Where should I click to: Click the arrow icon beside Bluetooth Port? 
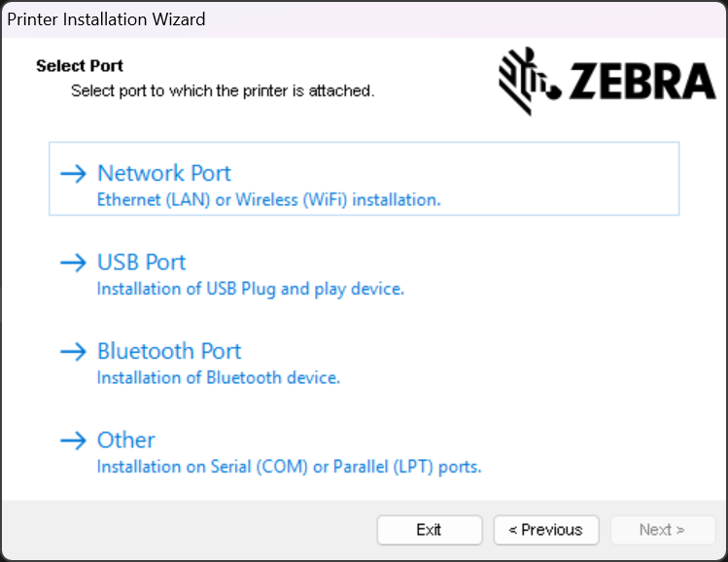[x=73, y=352]
